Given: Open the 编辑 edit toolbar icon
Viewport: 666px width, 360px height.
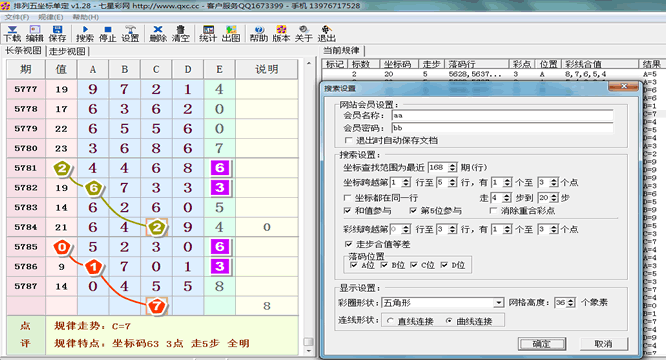Looking at the screenshot, I should [34, 34].
